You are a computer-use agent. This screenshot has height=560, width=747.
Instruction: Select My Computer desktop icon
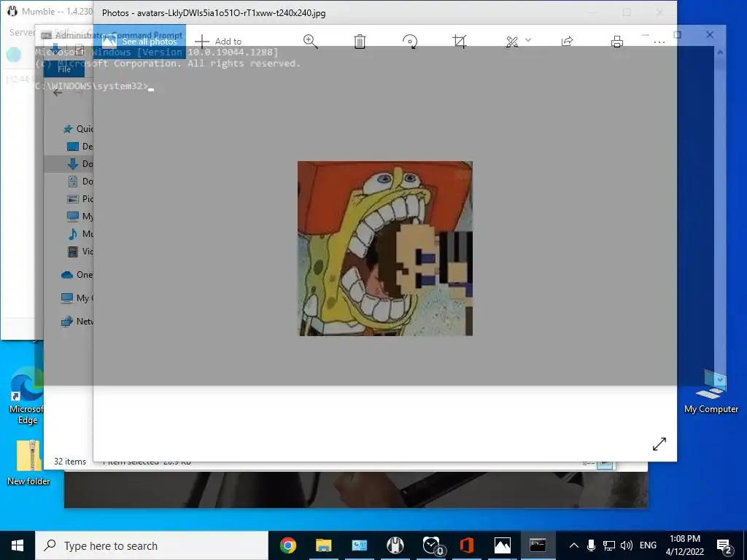[x=711, y=392]
